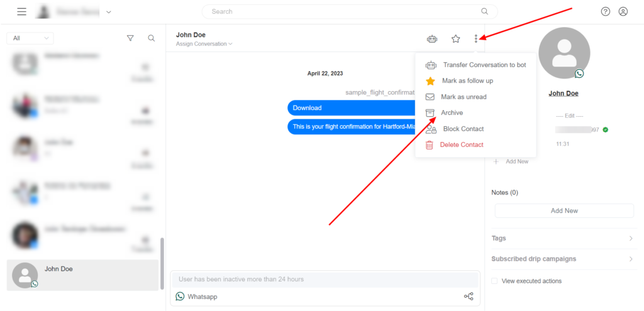Click the WhatsApp icon below message box
The image size is (644, 311).
click(x=180, y=296)
